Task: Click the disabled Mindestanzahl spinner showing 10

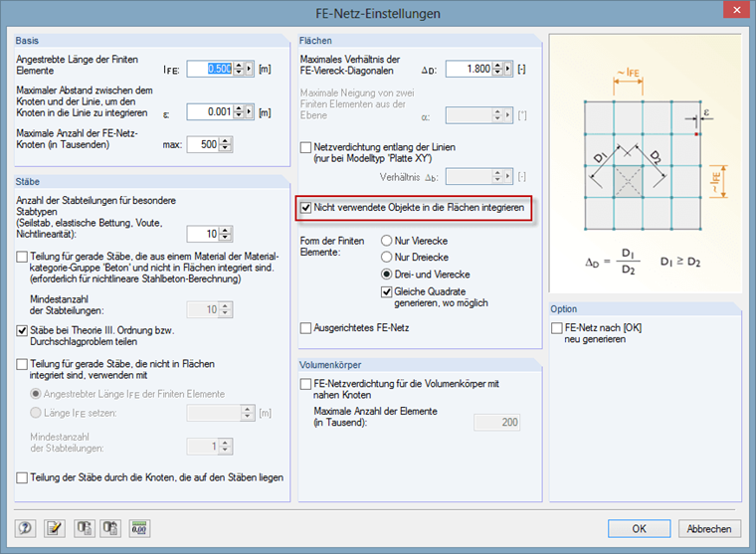Action: 226,309
